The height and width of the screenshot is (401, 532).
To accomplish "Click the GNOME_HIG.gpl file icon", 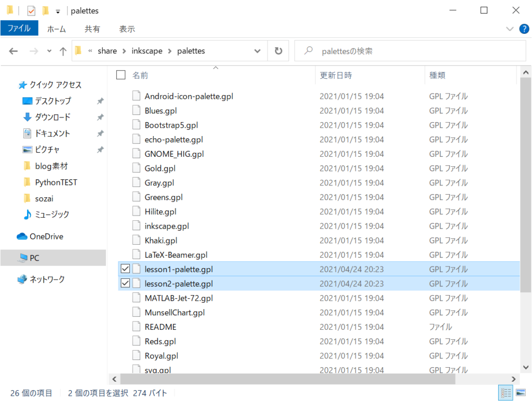I will 137,154.
